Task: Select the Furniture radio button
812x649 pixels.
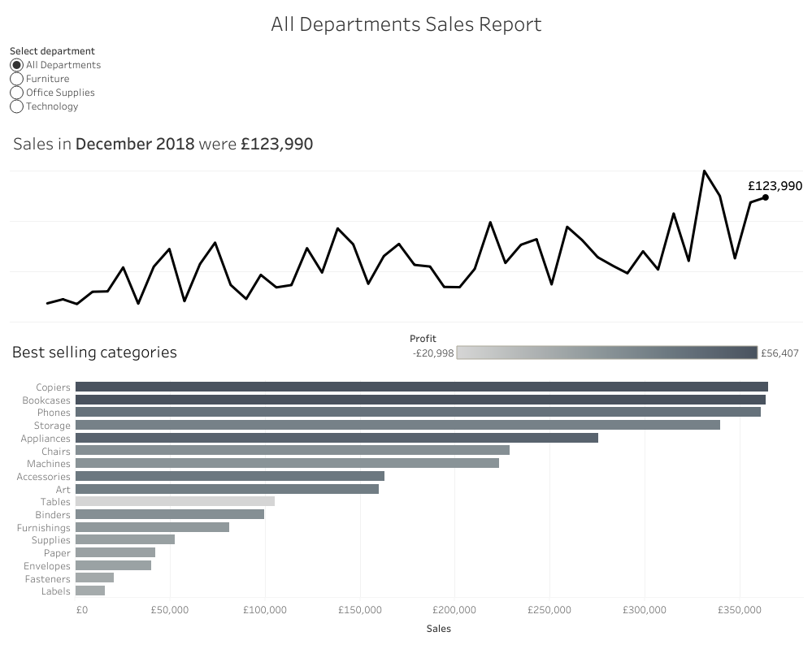Action: pos(17,79)
